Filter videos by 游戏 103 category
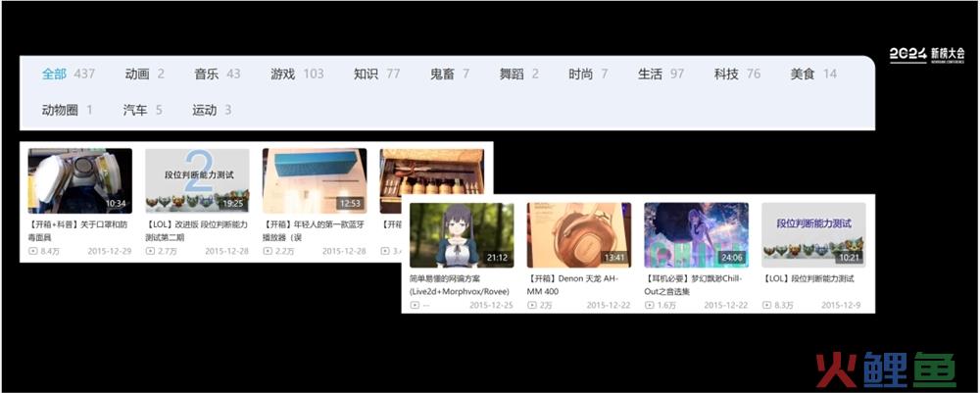This screenshot has height=393, width=980. click(297, 74)
